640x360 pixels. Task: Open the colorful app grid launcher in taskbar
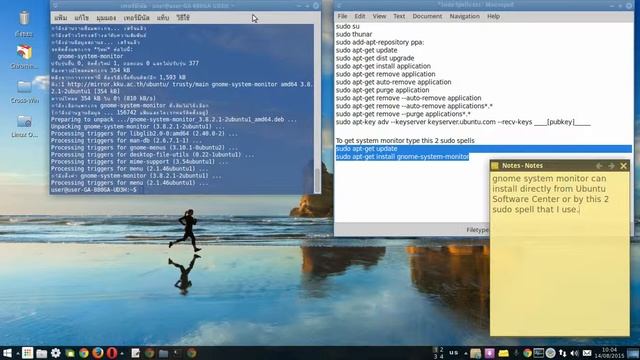27,353
